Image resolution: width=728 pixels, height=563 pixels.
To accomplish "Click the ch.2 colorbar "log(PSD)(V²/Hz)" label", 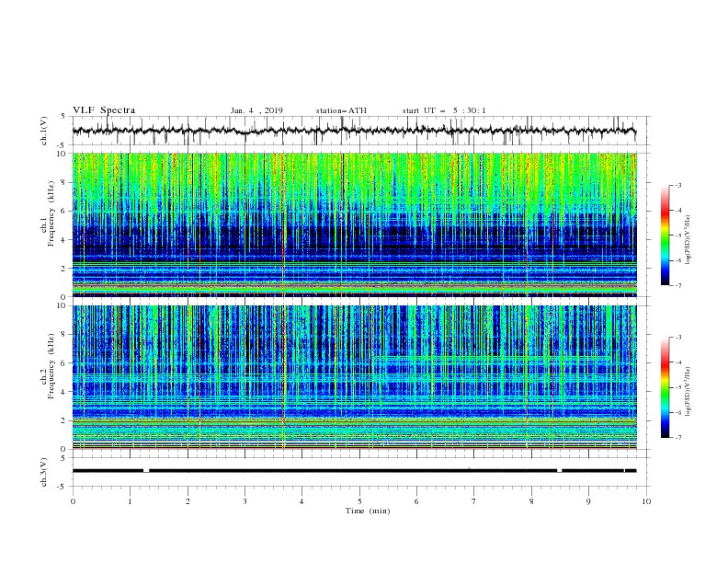I will pyautogui.click(x=688, y=392).
